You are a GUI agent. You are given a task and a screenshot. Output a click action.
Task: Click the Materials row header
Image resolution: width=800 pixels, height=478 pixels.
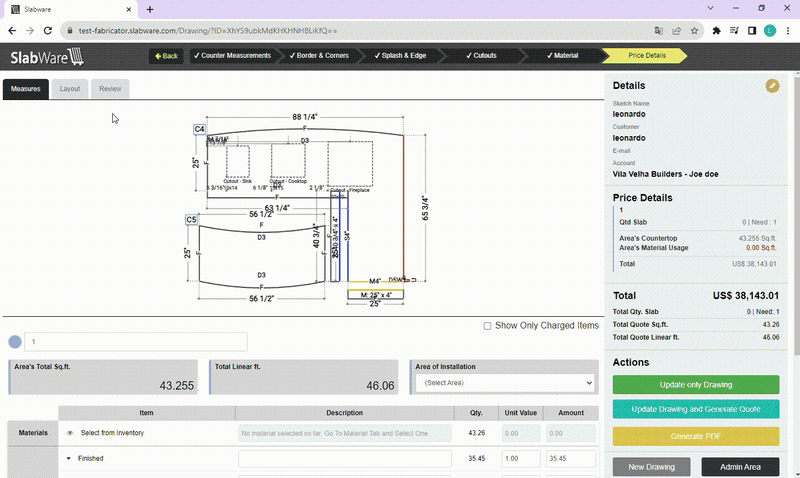click(33, 433)
